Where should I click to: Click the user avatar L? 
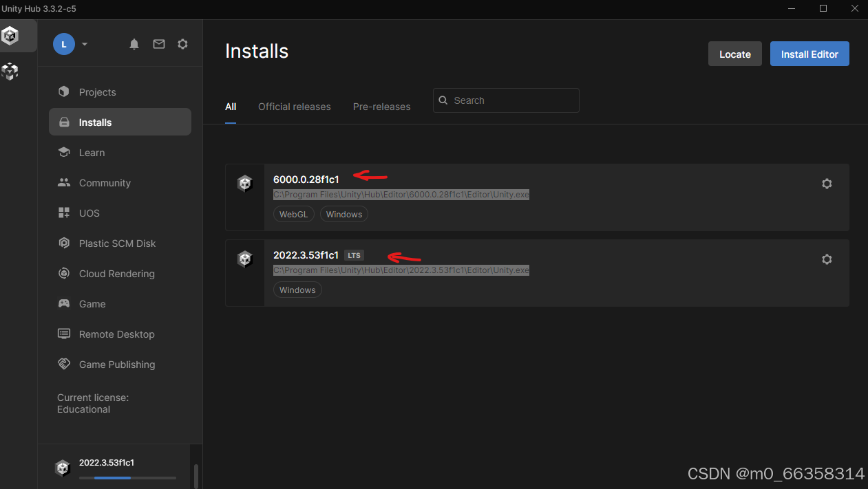[x=64, y=44]
